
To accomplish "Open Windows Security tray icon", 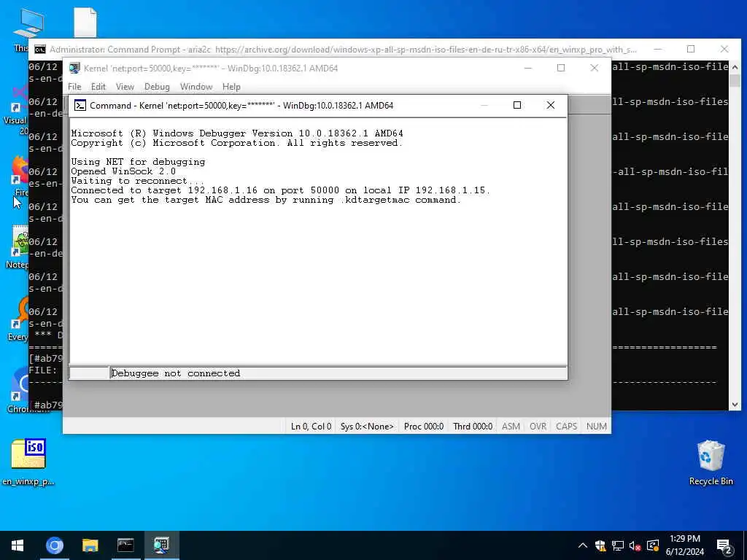I will click(600, 545).
